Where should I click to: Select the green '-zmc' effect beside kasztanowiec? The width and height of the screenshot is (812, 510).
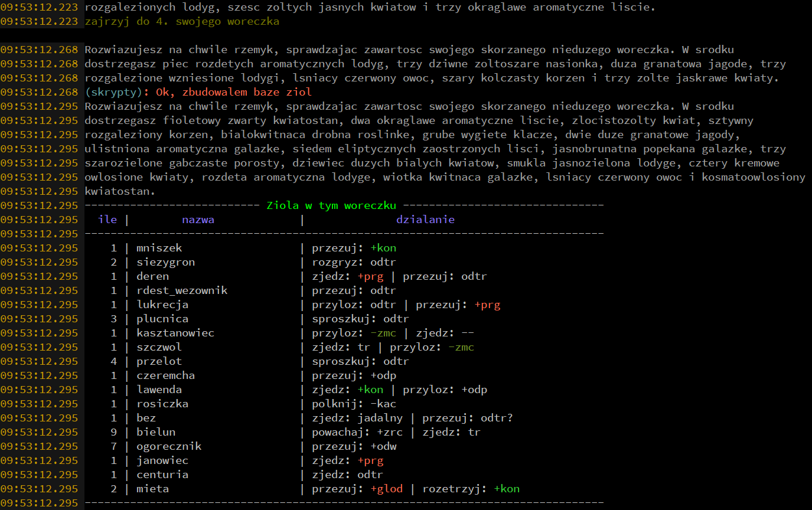click(x=384, y=332)
